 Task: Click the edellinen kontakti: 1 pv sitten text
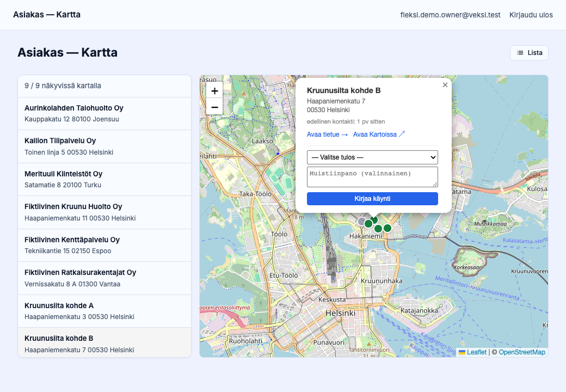point(346,121)
